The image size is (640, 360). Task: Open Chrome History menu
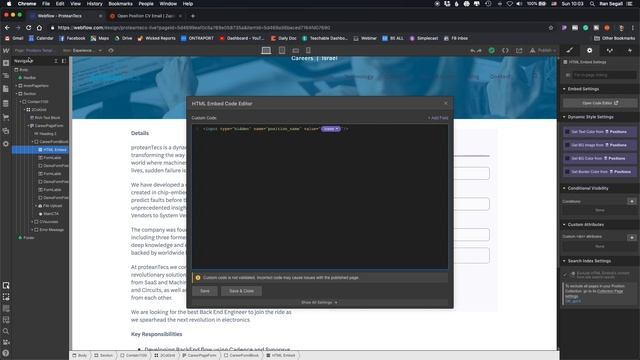[94, 4]
